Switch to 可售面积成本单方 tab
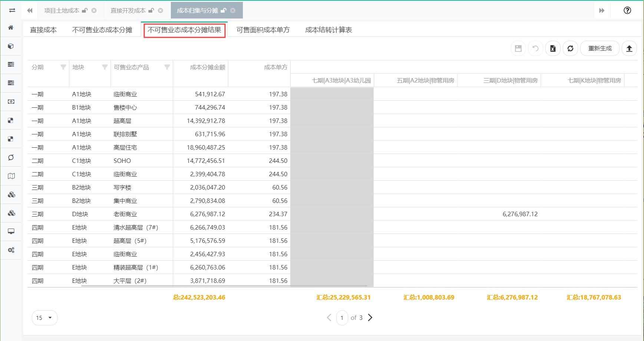This screenshot has width=644, height=341. 263,30
